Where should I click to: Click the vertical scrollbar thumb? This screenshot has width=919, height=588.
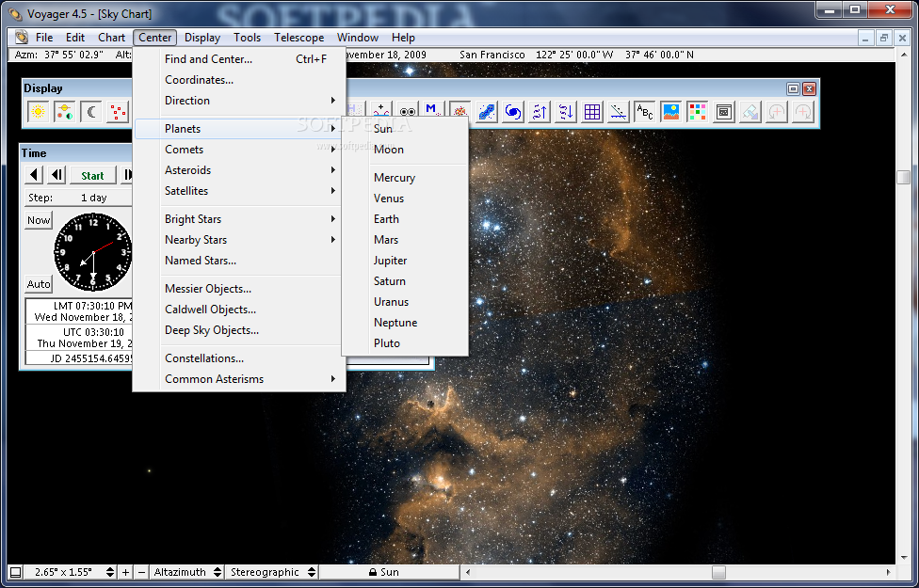[x=903, y=178]
